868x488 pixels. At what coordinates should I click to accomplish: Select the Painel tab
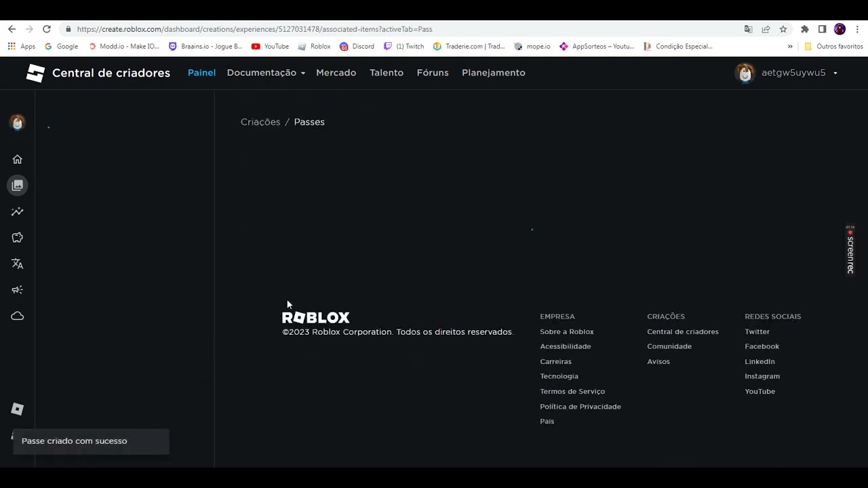(201, 73)
